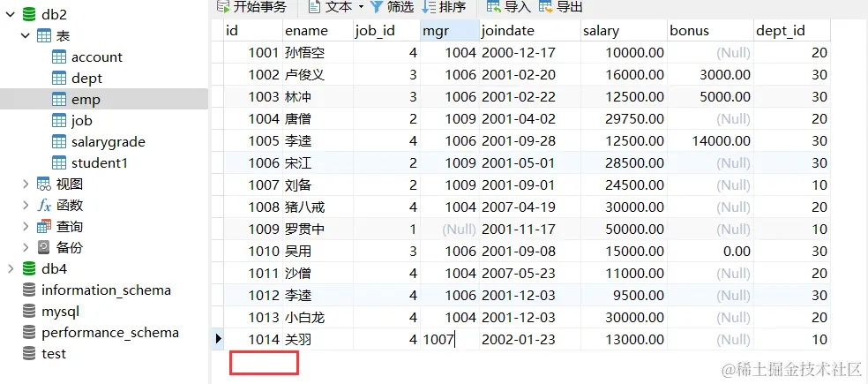The height and width of the screenshot is (384, 868).
Task: Expand the db4 database node
Action: point(11,268)
